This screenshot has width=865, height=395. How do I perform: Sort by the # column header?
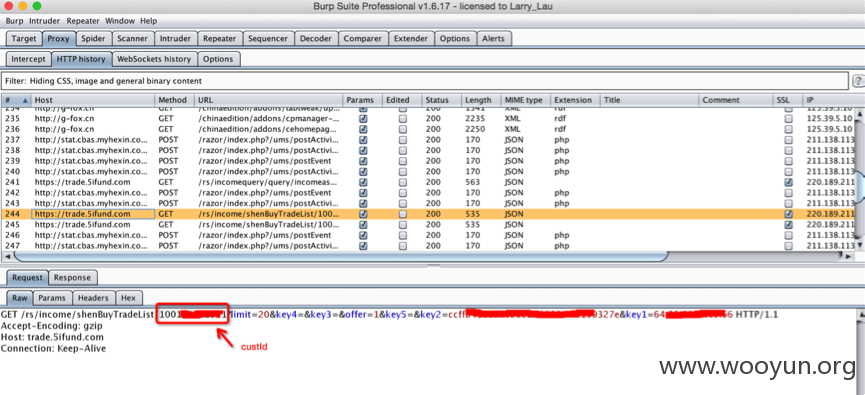pos(16,100)
